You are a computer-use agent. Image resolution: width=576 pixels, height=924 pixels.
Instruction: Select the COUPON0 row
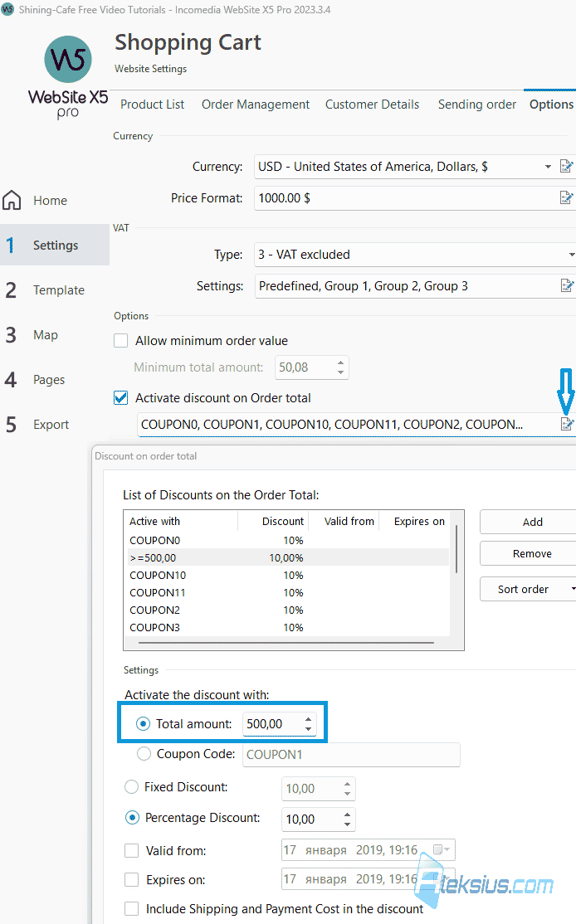pyautogui.click(x=288, y=540)
